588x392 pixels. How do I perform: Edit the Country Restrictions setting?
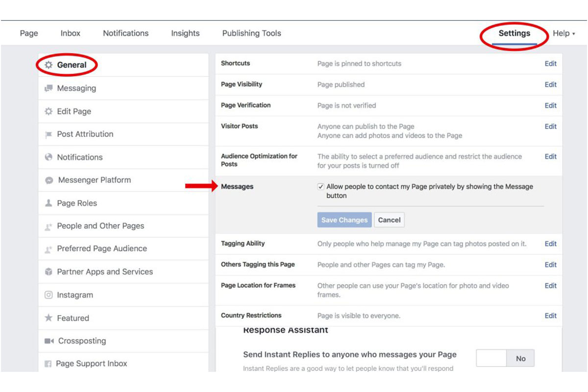pos(550,316)
